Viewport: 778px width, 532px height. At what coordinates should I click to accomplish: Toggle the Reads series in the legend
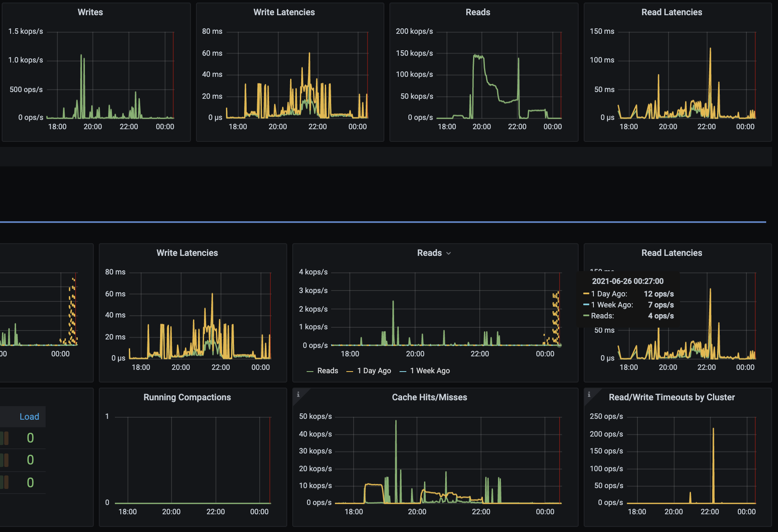point(327,371)
